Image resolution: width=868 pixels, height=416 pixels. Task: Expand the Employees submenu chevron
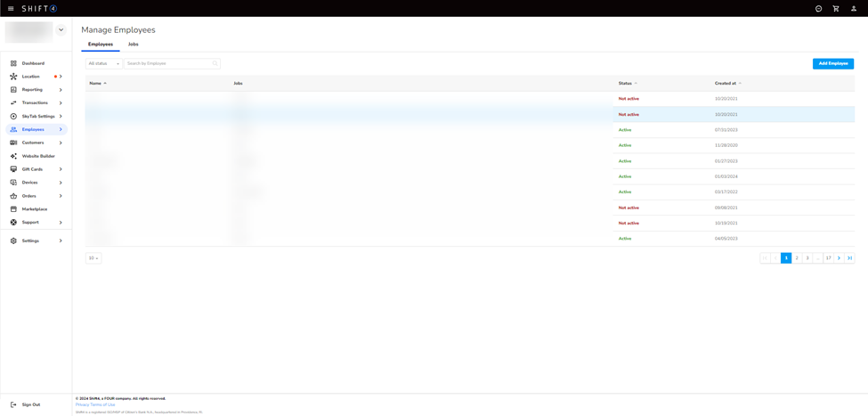[61, 130]
